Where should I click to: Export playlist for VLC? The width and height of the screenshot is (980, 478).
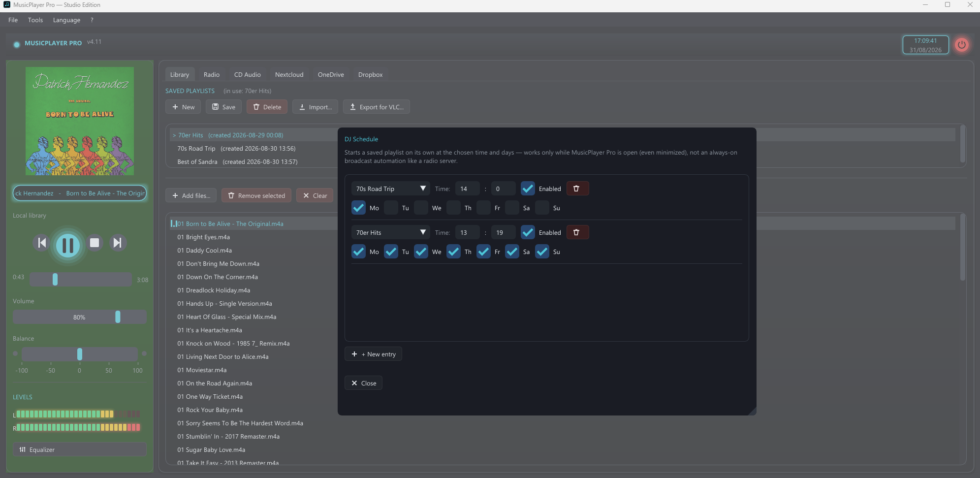[377, 107]
